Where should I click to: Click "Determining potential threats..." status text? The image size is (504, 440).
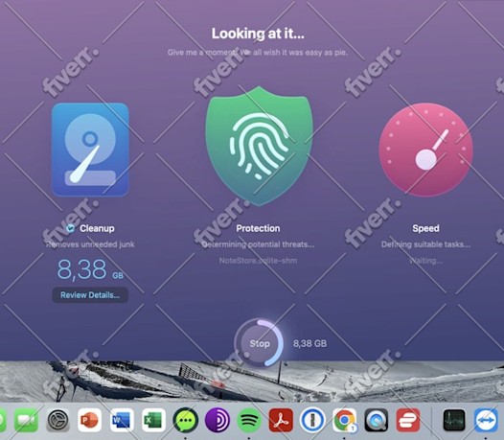click(x=258, y=244)
